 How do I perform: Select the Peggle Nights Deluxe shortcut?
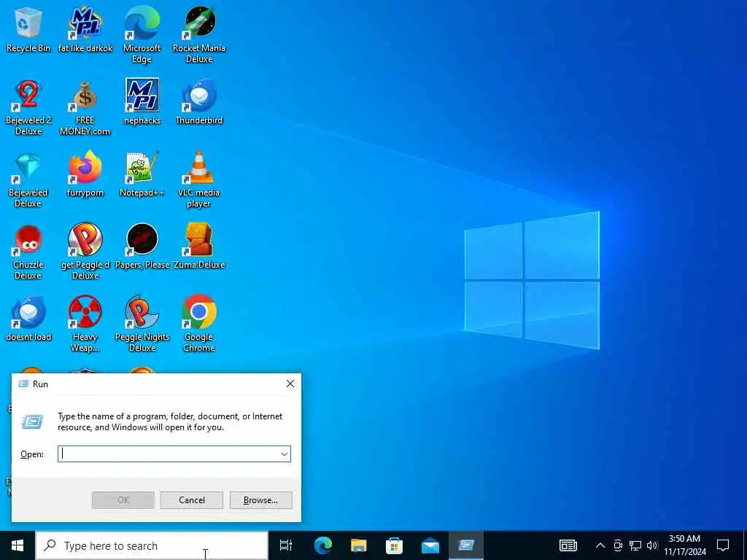click(x=142, y=324)
